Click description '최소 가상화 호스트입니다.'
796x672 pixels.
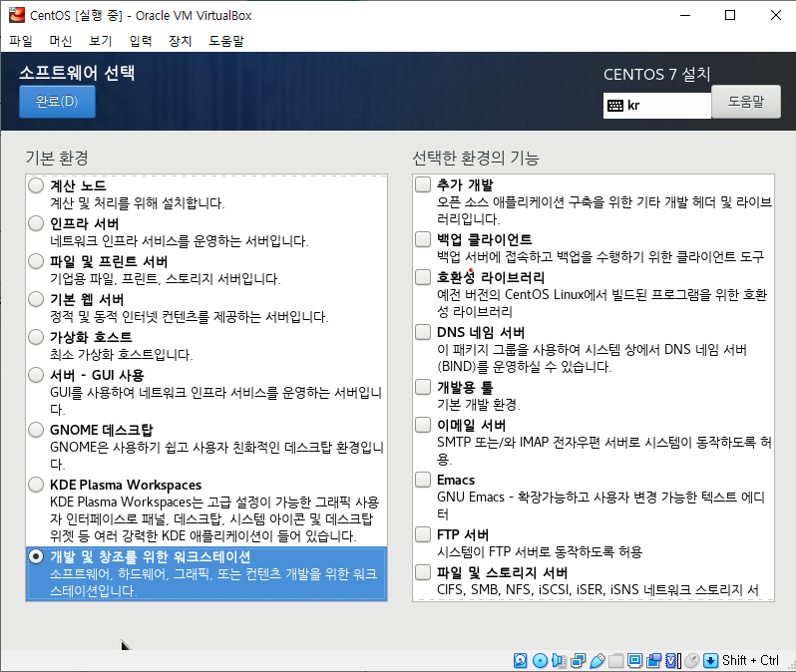(122, 354)
